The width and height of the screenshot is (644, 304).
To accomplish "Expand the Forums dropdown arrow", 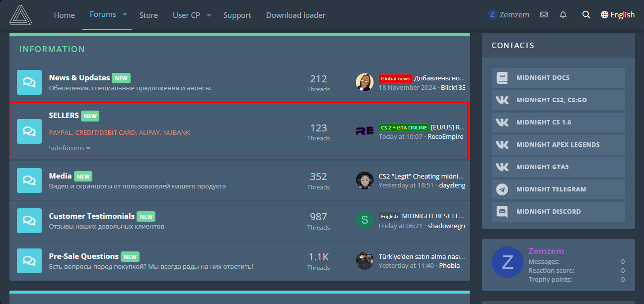I will tap(125, 14).
